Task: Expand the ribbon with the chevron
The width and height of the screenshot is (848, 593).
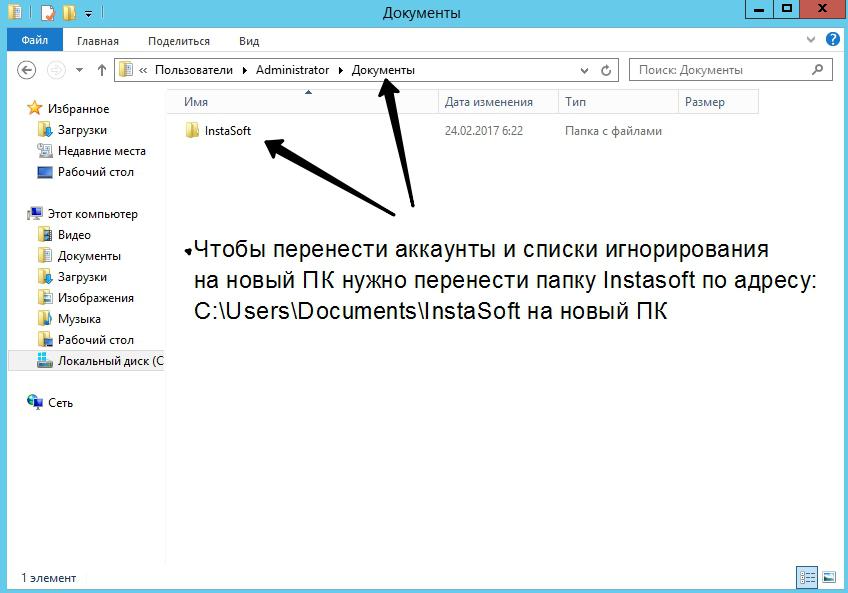Action: [811, 39]
